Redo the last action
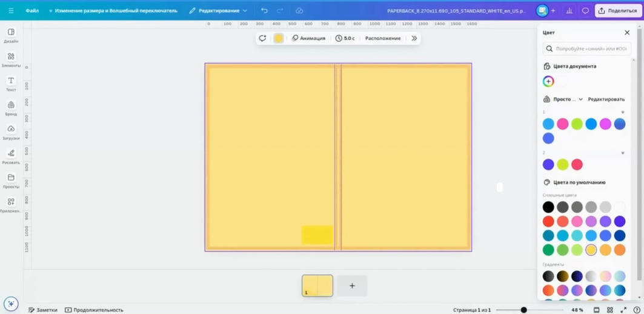The width and height of the screenshot is (644, 314). [x=280, y=11]
